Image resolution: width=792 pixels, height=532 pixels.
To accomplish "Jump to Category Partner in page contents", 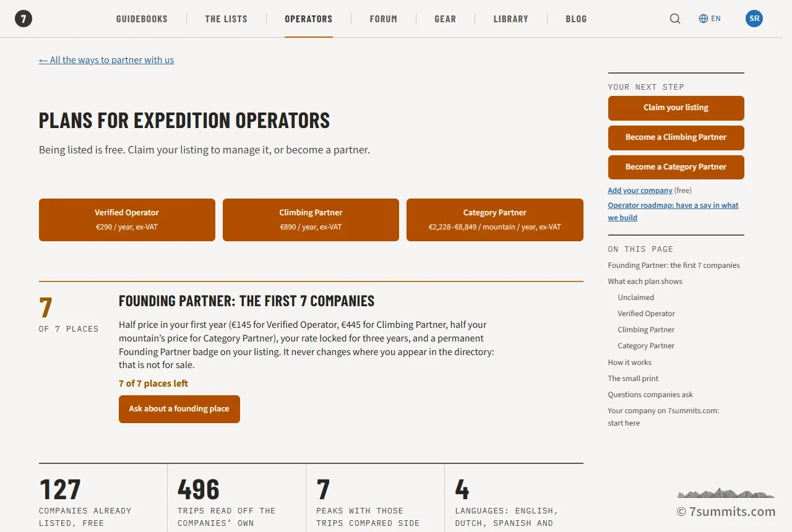I will point(646,346).
